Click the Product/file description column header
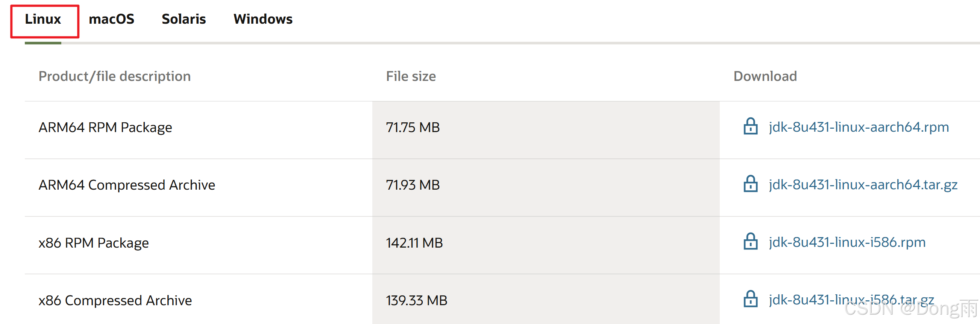This screenshot has width=980, height=324. (x=115, y=76)
